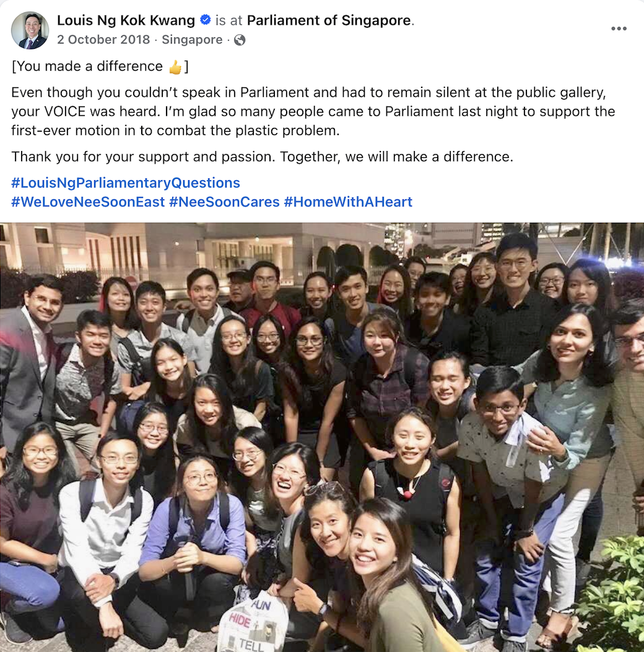The height and width of the screenshot is (652, 644).
Task: Open the Parliament of Singapore page link
Action: pos(329,20)
